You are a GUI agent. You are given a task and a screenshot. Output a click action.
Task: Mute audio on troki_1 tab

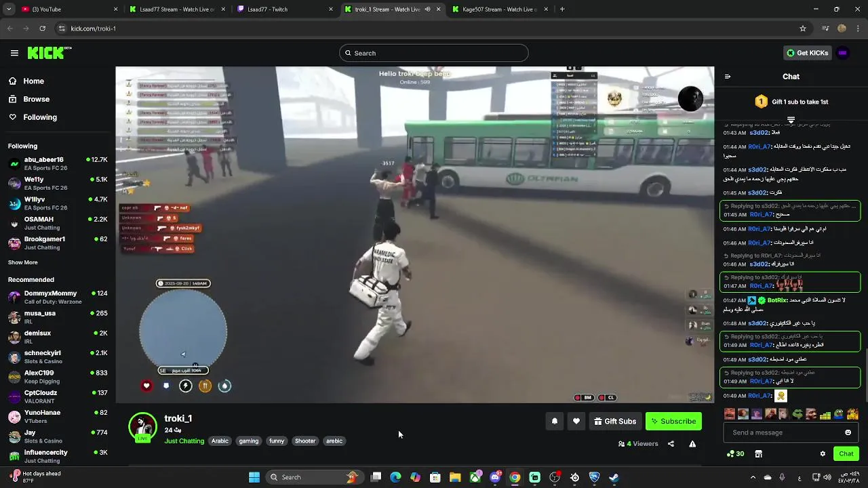click(427, 9)
